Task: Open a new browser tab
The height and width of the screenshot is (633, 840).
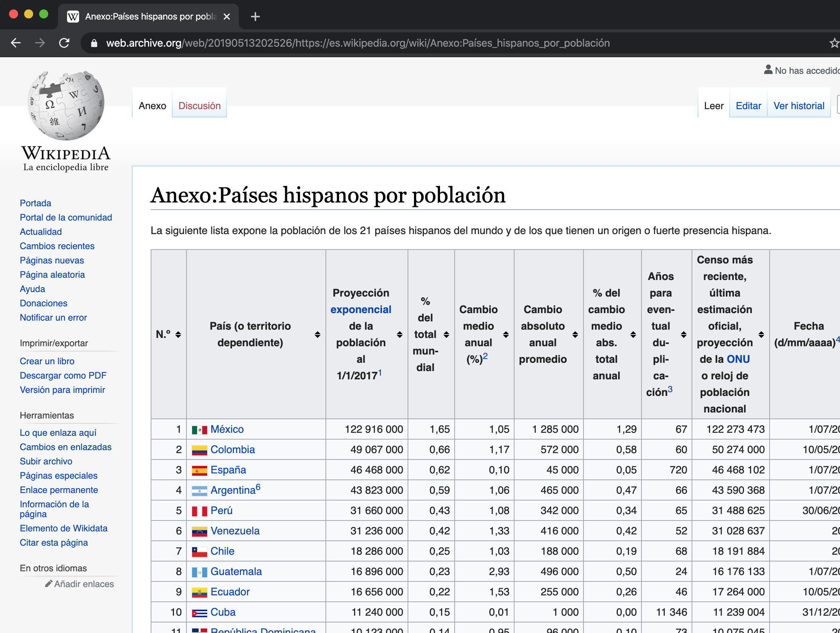Action: pos(255,17)
